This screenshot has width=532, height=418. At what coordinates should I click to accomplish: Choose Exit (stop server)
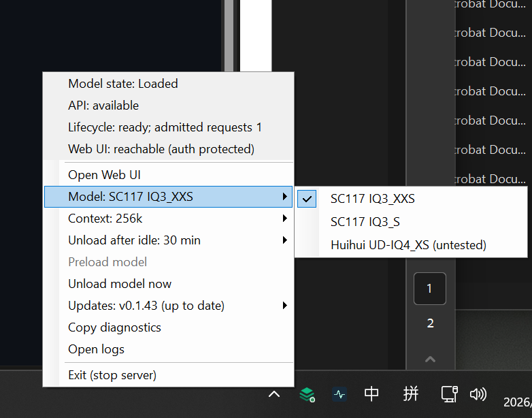[168, 375]
